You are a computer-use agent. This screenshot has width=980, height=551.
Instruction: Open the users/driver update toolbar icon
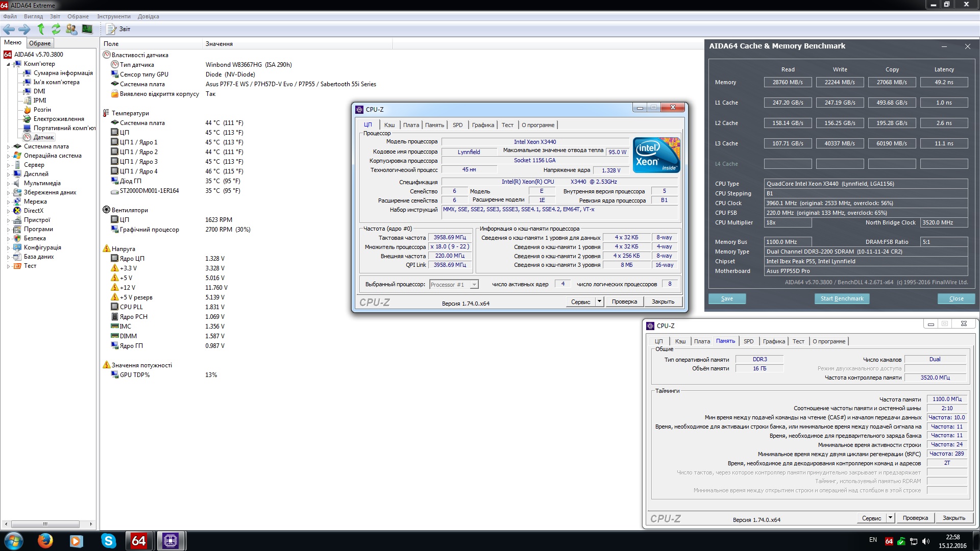pos(71,29)
